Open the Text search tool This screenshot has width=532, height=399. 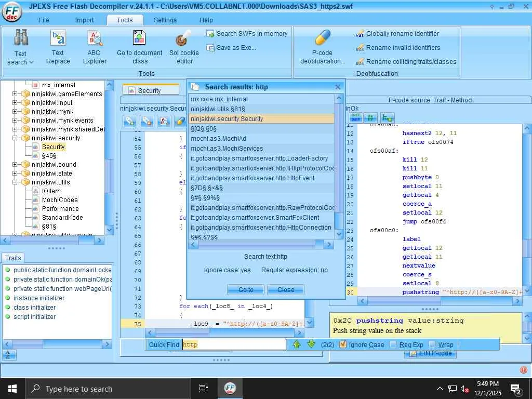tap(21, 48)
